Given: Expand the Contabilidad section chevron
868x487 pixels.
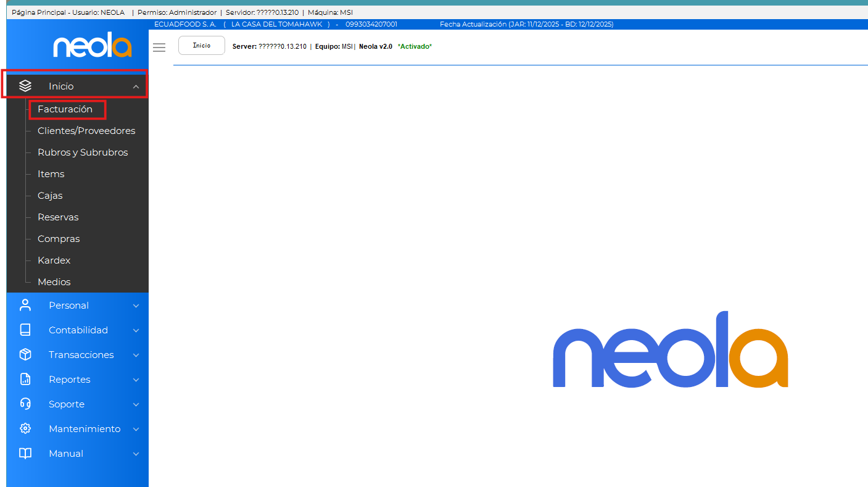Looking at the screenshot, I should click(x=136, y=330).
